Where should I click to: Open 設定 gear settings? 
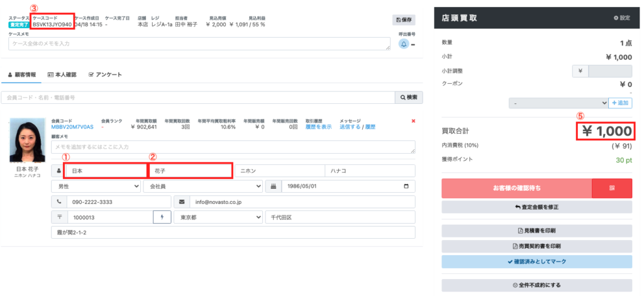(622, 18)
